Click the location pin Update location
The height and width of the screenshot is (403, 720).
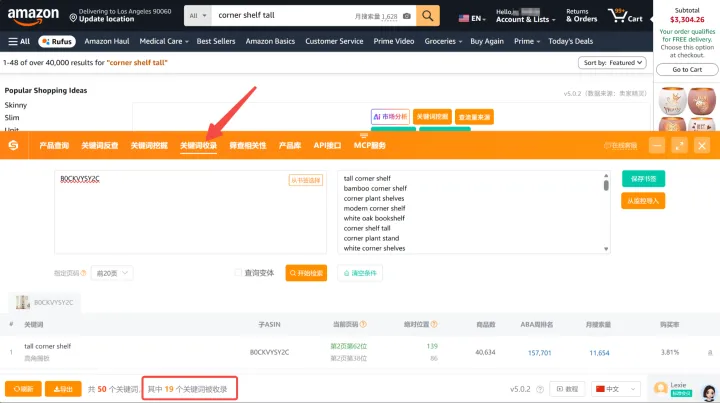(x=102, y=16)
